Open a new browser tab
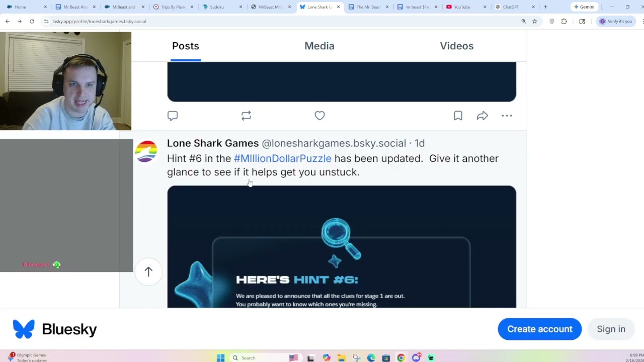This screenshot has height=362, width=644. pyautogui.click(x=545, y=7)
